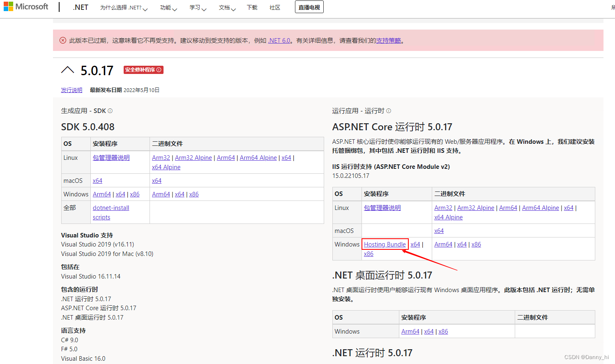This screenshot has height=364, width=615.
Task: Download SDK Linux Arm32 Alpine binary
Action: (x=193, y=158)
